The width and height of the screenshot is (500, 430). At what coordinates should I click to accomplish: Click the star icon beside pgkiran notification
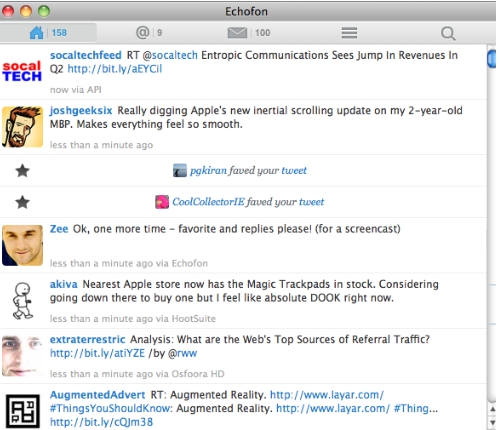pyautogui.click(x=22, y=171)
